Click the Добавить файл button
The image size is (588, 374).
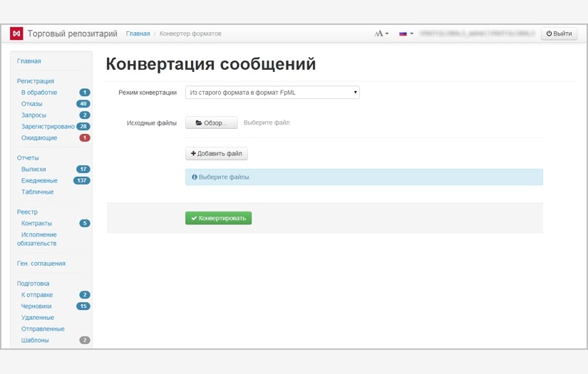(x=217, y=153)
